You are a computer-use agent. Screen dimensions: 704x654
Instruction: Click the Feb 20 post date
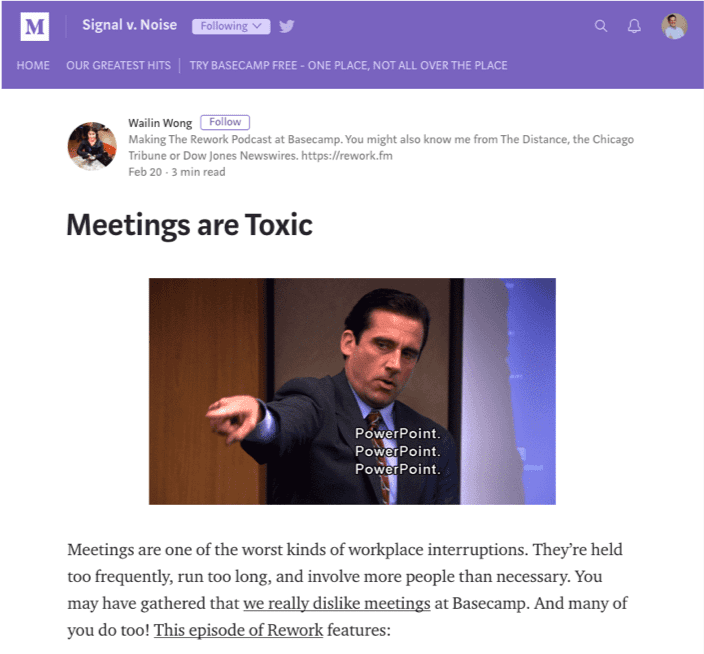tap(145, 172)
